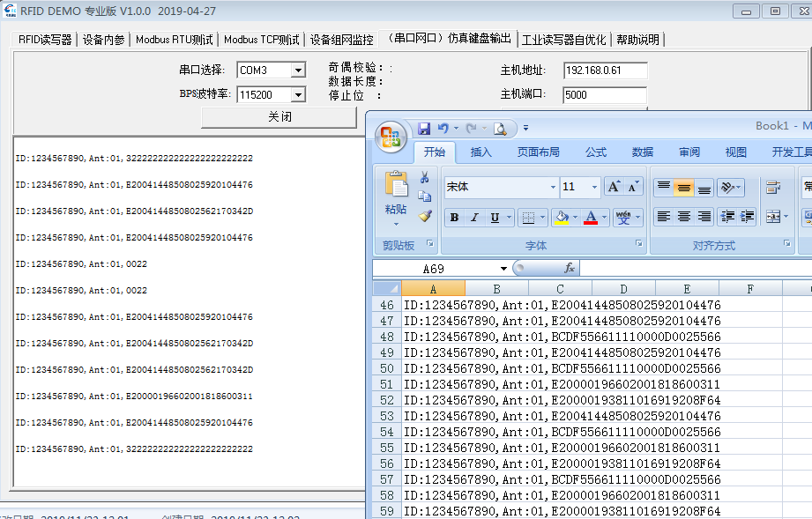Open the Modbus RTU测试 tab
Image resolution: width=812 pixels, height=519 pixels.
pos(174,40)
